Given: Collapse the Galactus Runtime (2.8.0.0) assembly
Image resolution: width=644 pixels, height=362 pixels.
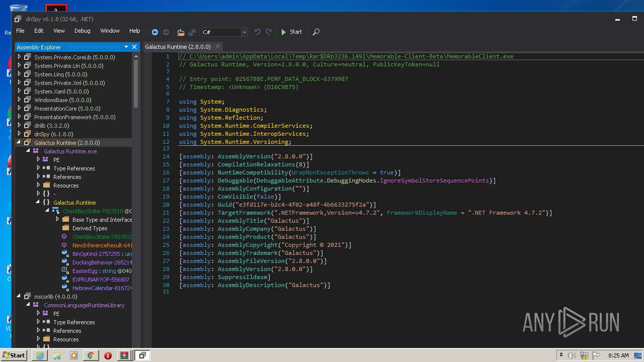Looking at the screenshot, I should click(x=20, y=143).
